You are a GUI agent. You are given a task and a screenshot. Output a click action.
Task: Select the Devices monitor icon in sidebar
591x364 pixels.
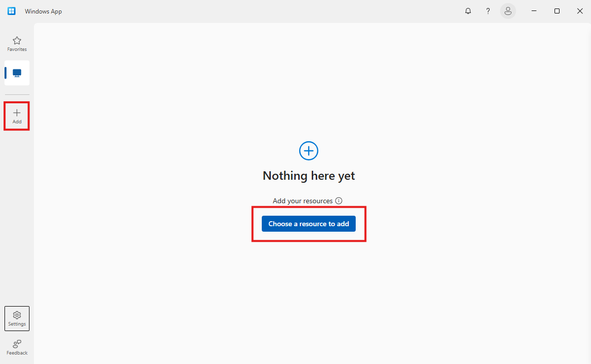16,72
